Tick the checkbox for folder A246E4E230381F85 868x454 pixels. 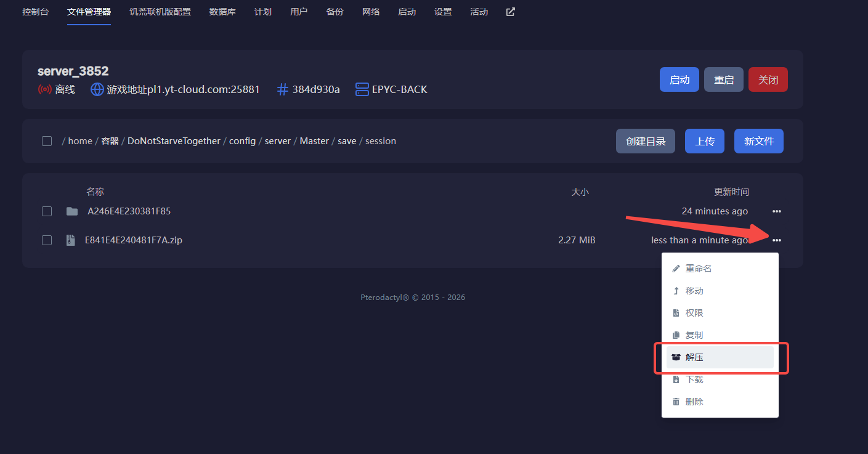click(47, 211)
